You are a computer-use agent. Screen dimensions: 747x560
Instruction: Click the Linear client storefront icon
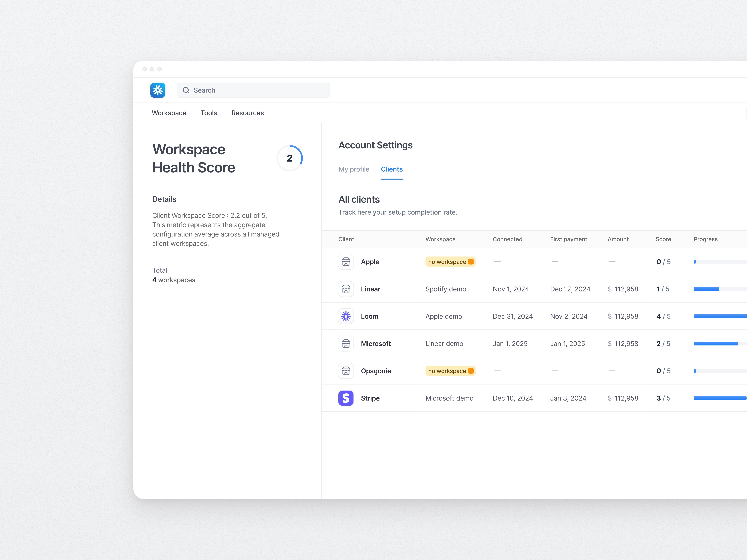click(x=346, y=289)
